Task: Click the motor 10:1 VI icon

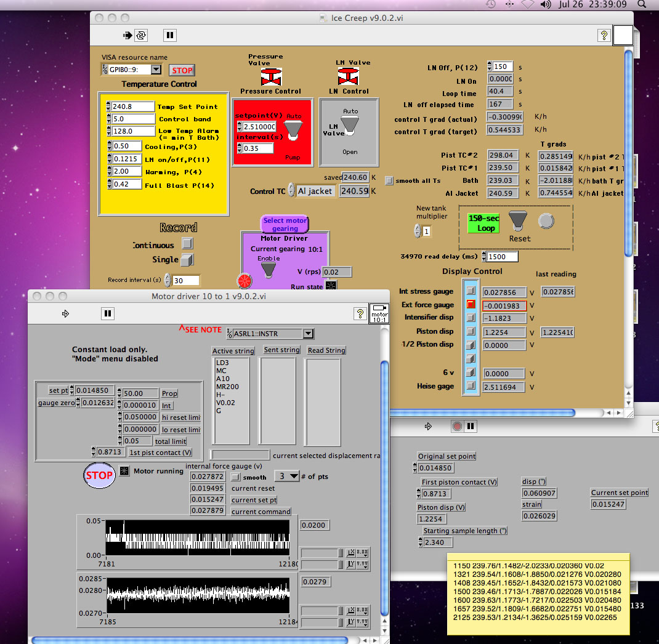Action: click(379, 313)
